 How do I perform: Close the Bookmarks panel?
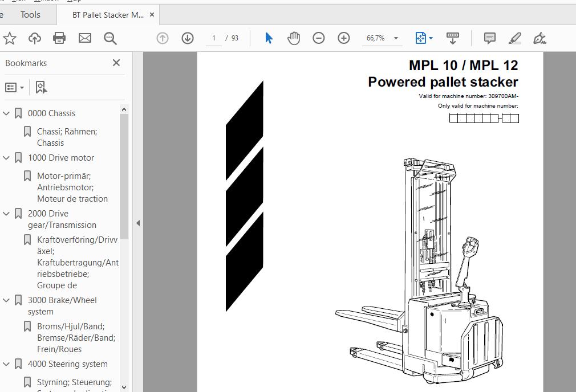tap(116, 63)
